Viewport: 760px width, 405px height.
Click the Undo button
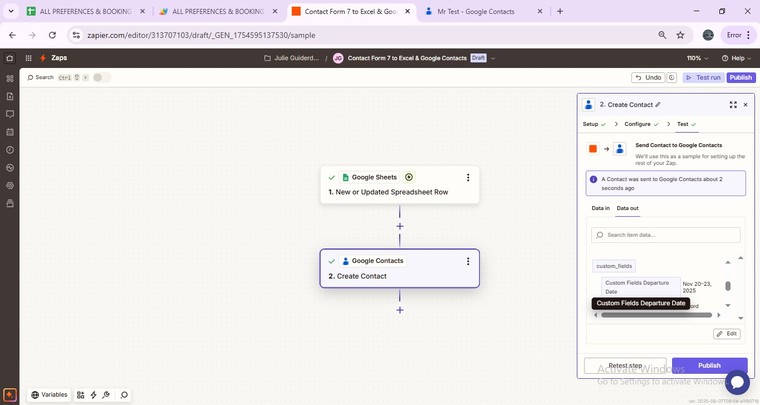click(649, 78)
